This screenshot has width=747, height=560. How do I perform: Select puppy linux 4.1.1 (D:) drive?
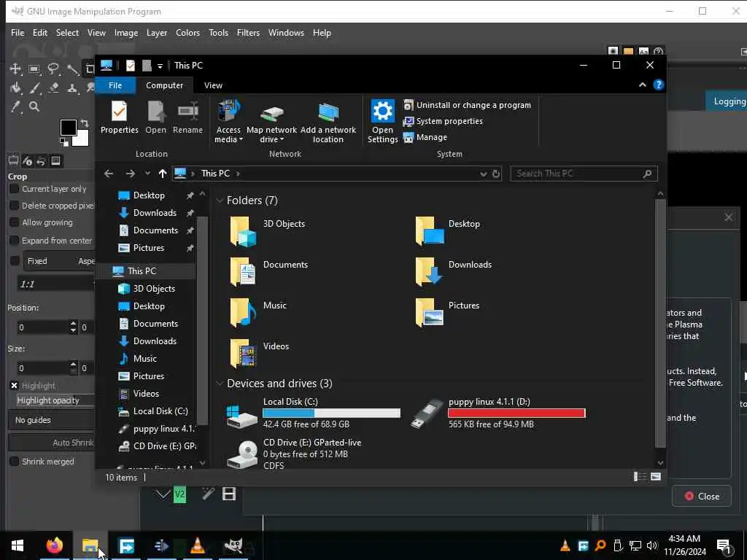(x=498, y=413)
